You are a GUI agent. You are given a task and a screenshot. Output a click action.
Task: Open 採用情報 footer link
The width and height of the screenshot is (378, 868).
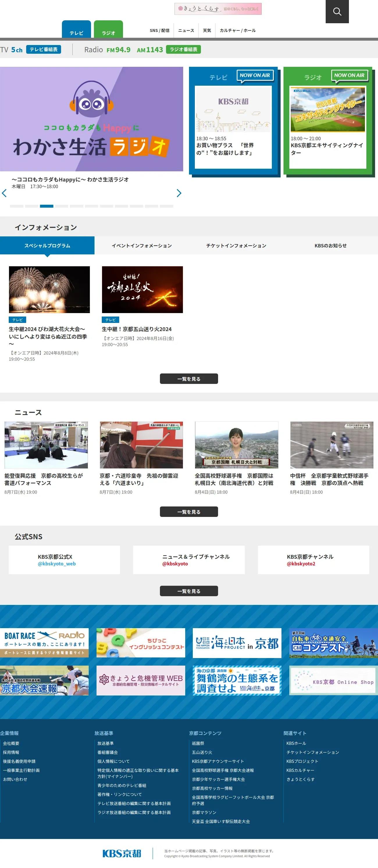[x=11, y=752]
